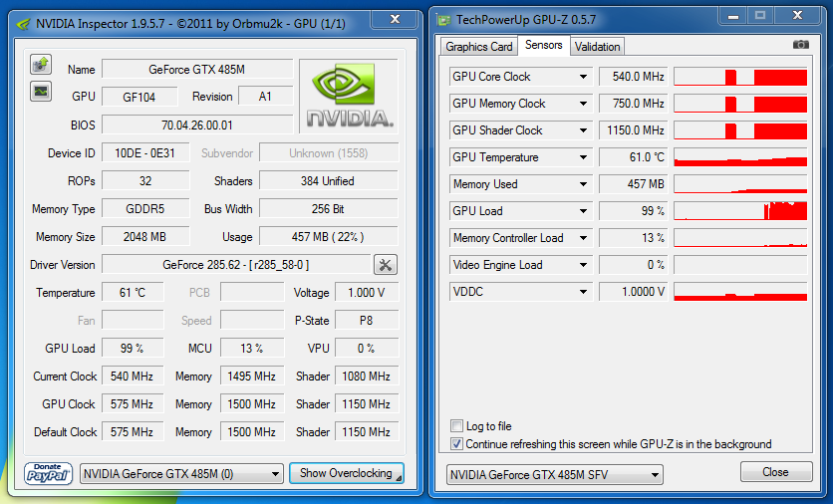Image resolution: width=833 pixels, height=504 pixels.
Task: Click the NVIDIA Inspector title bar icon
Action: tap(23, 25)
